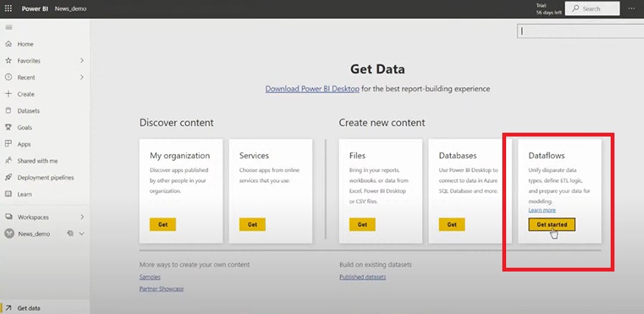Click the Power BI brand title

coord(35,8)
